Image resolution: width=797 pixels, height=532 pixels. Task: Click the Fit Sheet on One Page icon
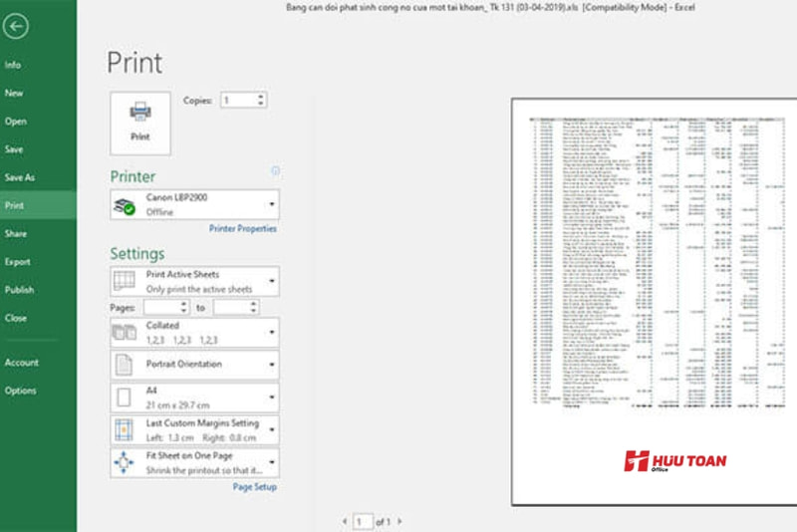(x=125, y=462)
